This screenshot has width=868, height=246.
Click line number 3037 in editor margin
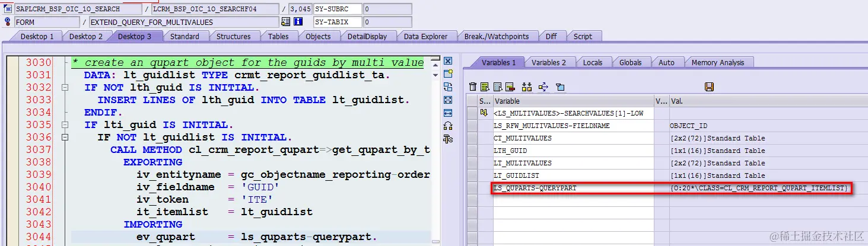pyautogui.click(x=38, y=149)
